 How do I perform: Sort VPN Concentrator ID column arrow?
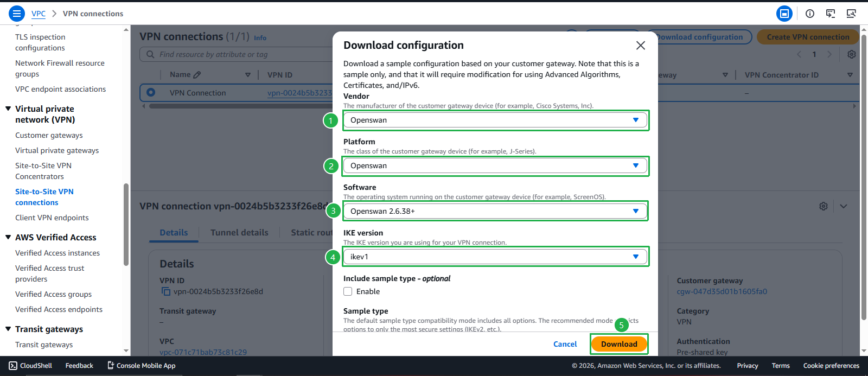coord(850,75)
